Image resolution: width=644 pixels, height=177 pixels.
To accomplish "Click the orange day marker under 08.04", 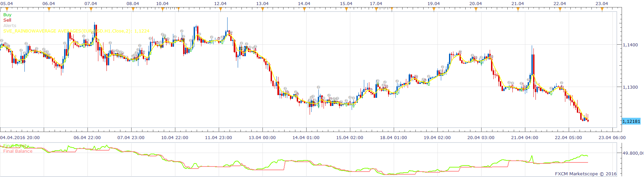I will pyautogui.click(x=133, y=9).
